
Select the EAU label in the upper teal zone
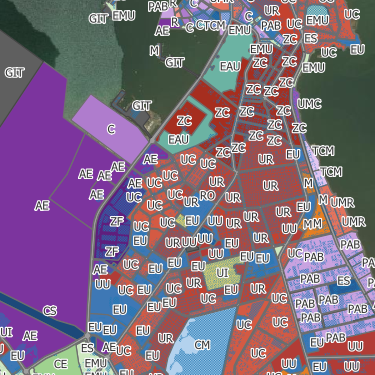230,66
